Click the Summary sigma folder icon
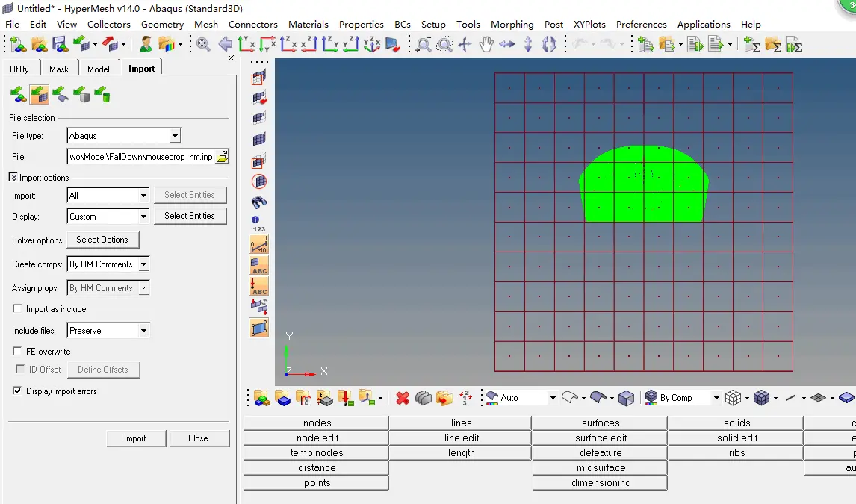This screenshot has height=504, width=856. (x=773, y=44)
